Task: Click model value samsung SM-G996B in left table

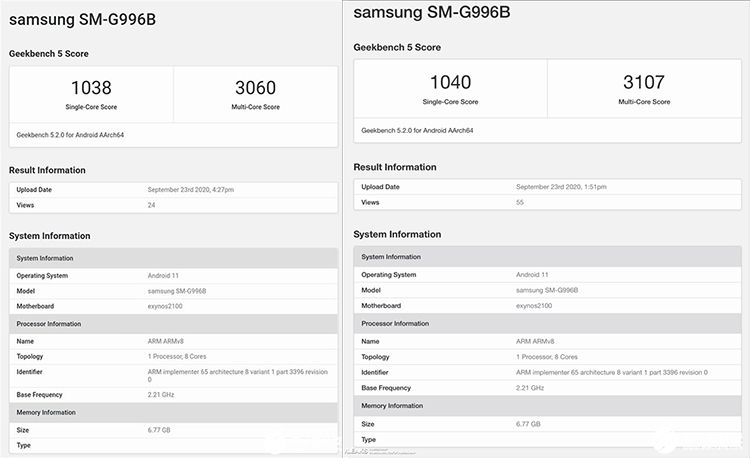Action: click(176, 291)
